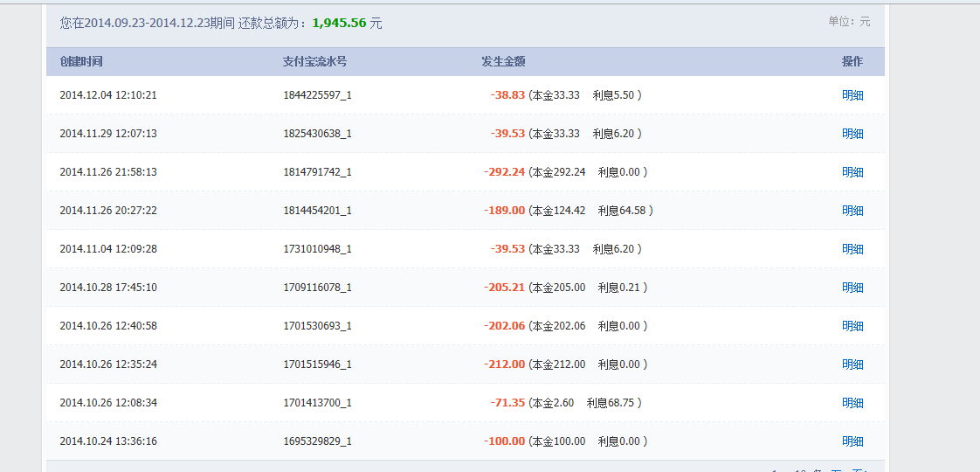This screenshot has width=980, height=472.
Task: Click the 操作 column header
Action: click(x=852, y=62)
